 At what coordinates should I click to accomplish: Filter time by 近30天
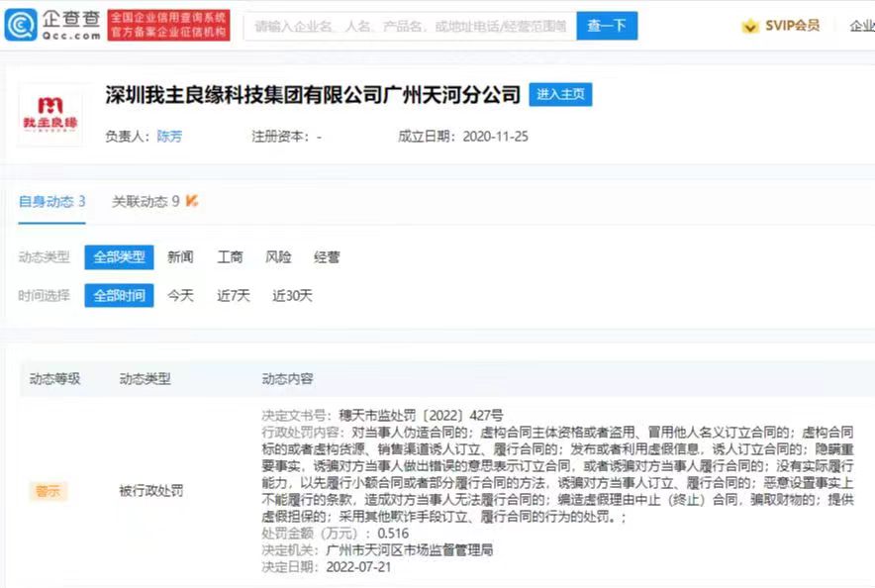coord(292,296)
